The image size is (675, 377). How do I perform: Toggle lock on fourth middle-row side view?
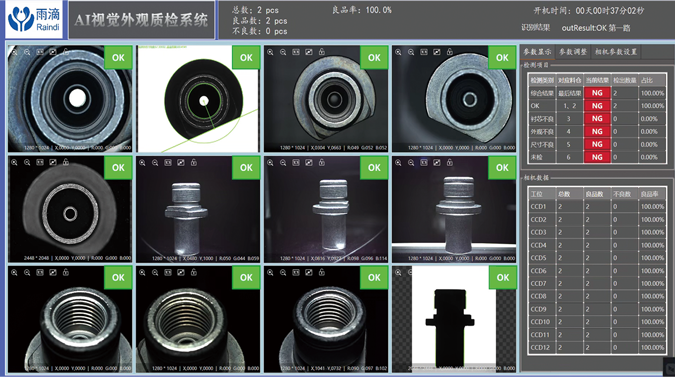[449, 163]
